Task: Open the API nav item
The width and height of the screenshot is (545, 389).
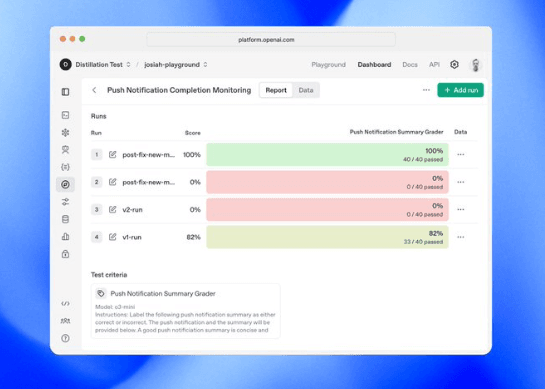Action: tap(434, 65)
